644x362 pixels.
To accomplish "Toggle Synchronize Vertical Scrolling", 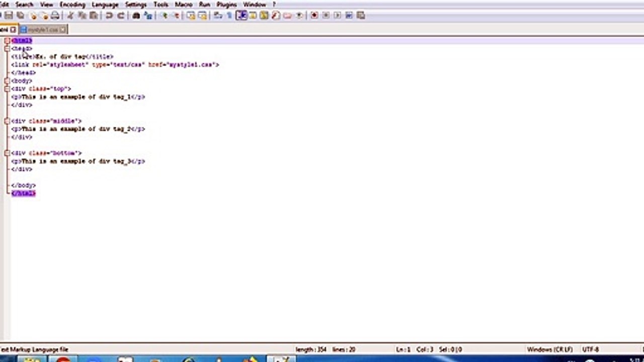I will (x=191, y=16).
